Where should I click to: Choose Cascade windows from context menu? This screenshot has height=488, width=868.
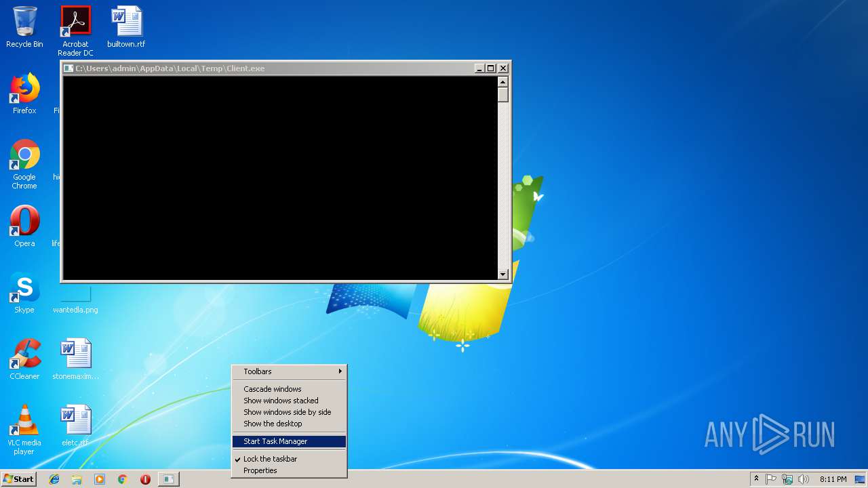[289, 389]
